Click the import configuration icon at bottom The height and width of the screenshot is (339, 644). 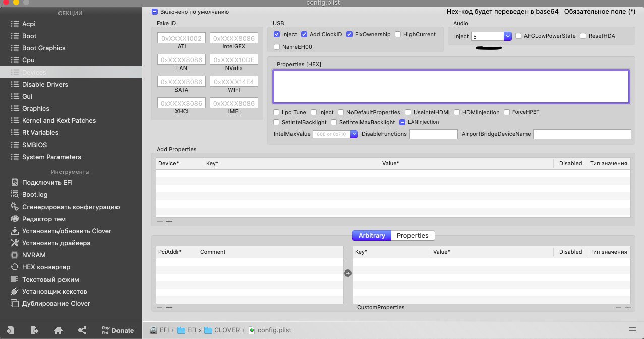pos(11,330)
